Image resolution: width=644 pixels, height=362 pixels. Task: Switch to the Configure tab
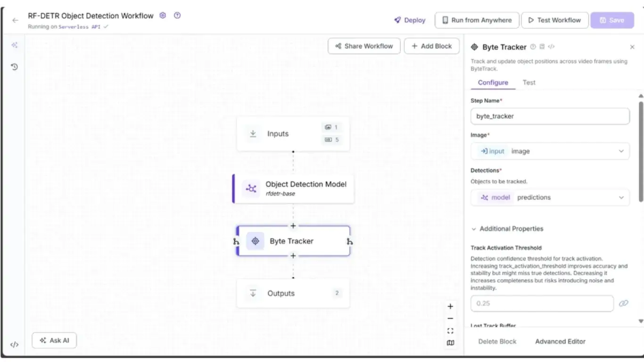(x=493, y=82)
